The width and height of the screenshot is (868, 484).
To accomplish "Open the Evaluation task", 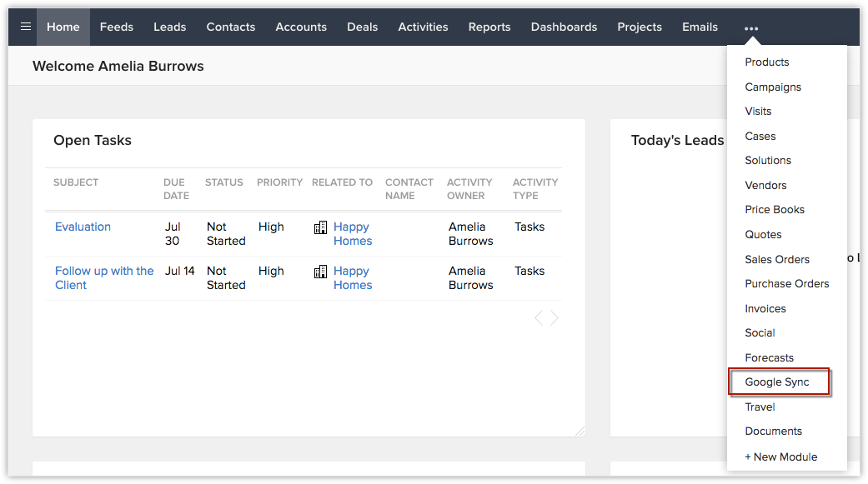I will click(83, 227).
